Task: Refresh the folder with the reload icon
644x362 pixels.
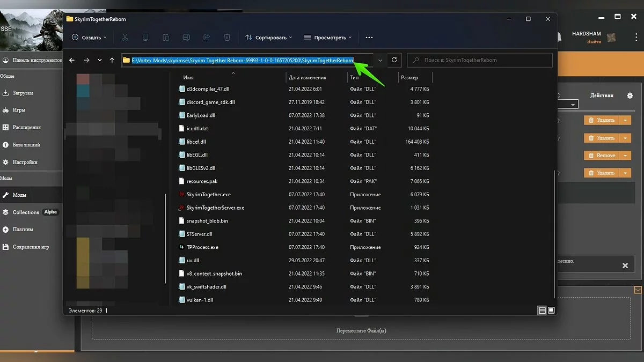Action: point(394,60)
